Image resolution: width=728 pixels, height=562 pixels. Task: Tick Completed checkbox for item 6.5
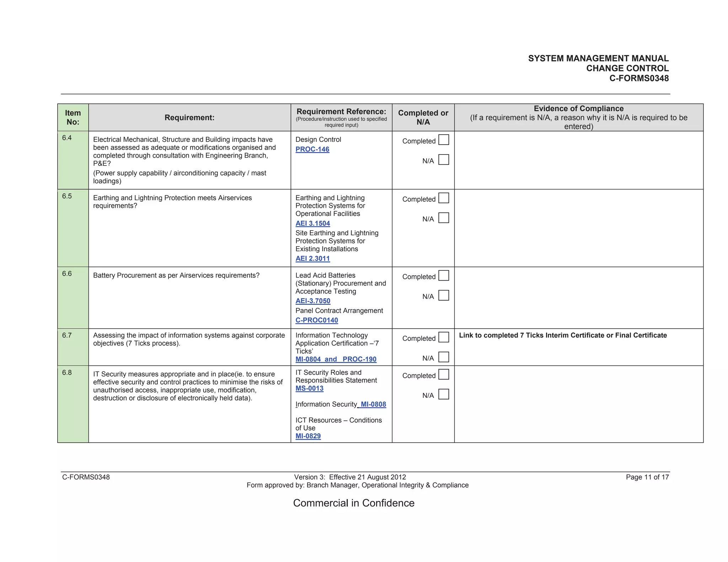tap(444, 198)
